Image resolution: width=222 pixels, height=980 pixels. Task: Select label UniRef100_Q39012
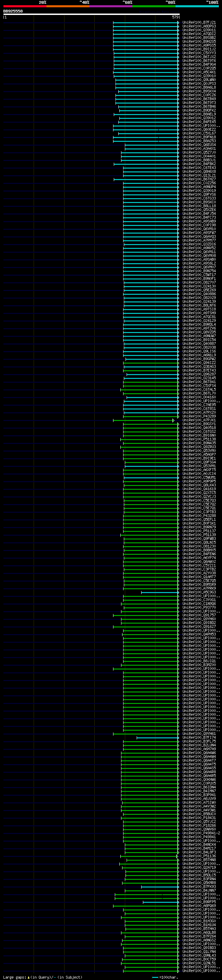click(x=199, y=118)
